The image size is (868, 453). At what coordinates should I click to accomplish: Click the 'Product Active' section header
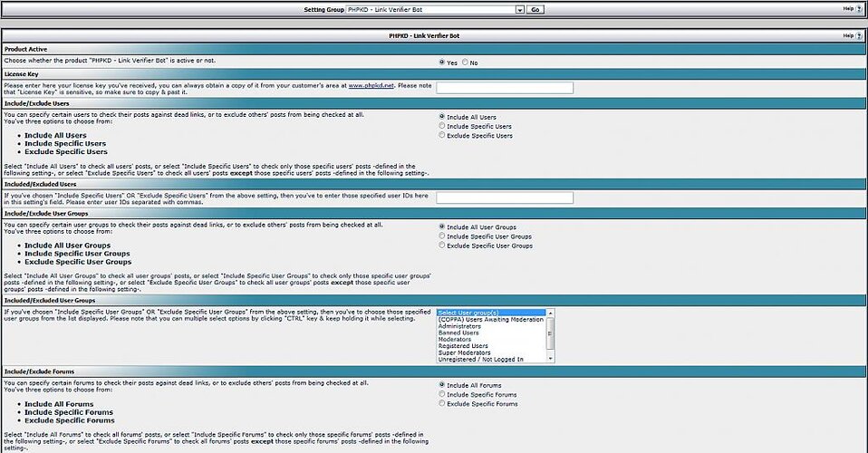(434, 49)
